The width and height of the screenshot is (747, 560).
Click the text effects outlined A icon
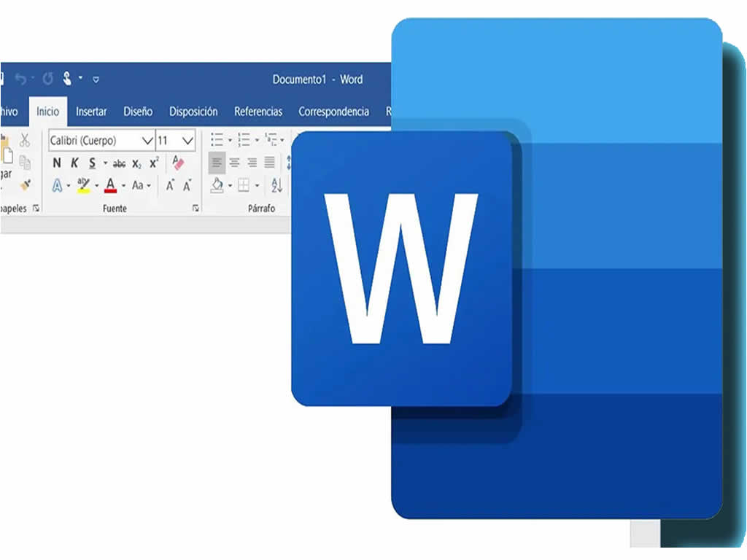tap(57, 186)
